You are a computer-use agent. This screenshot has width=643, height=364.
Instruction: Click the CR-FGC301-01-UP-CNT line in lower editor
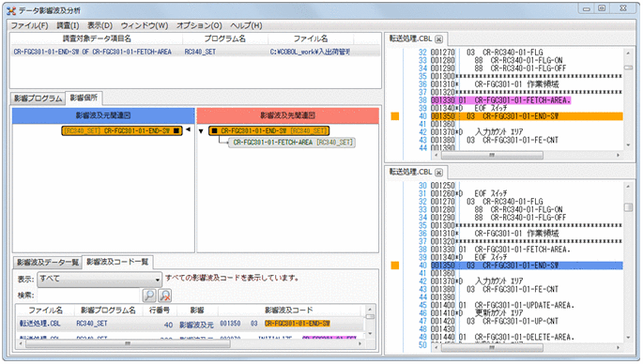(520, 322)
